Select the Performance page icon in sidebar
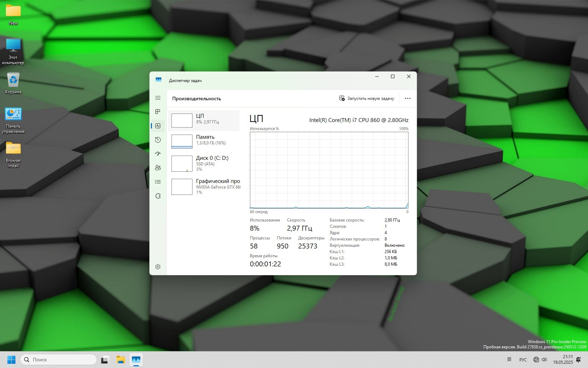 click(x=158, y=126)
